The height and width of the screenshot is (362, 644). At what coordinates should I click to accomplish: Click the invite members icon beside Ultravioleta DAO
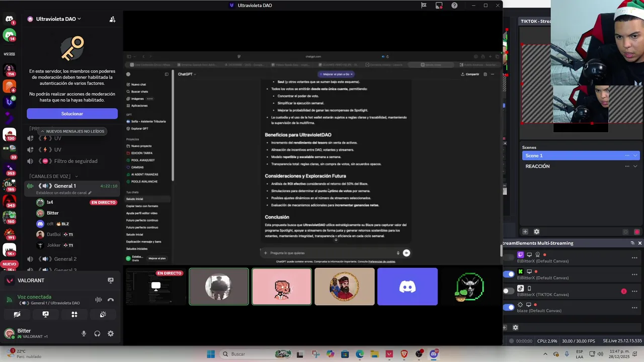coord(113,19)
